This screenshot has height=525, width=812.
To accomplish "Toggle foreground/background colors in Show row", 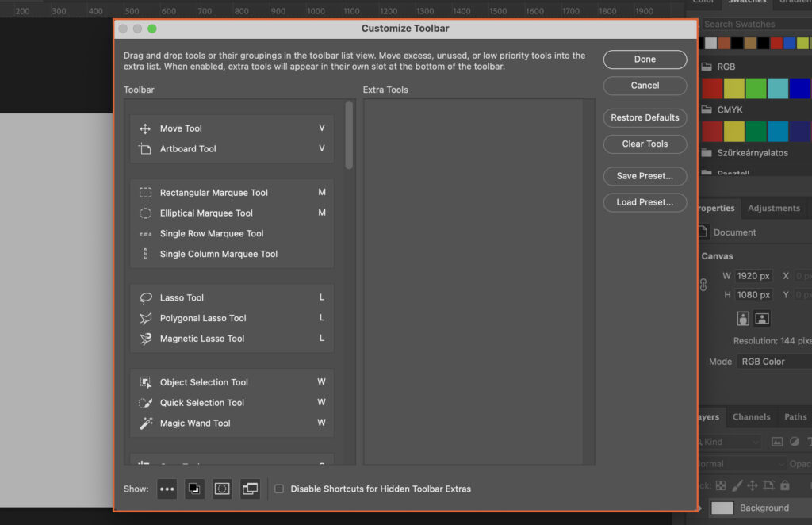I will coord(194,489).
